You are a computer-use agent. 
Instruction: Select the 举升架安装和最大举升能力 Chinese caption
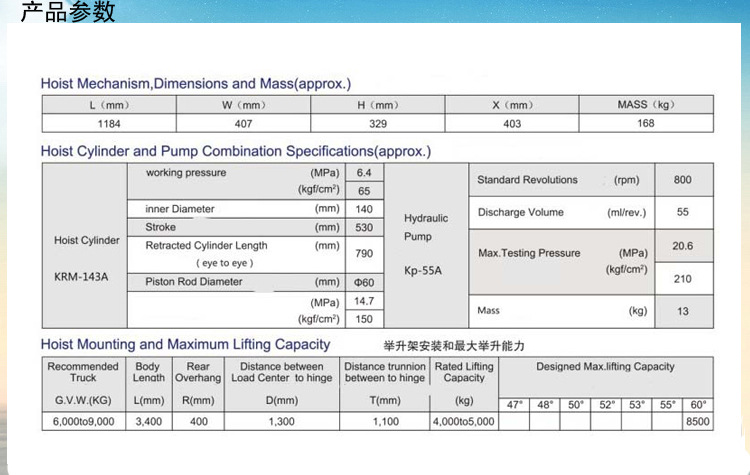point(465,345)
